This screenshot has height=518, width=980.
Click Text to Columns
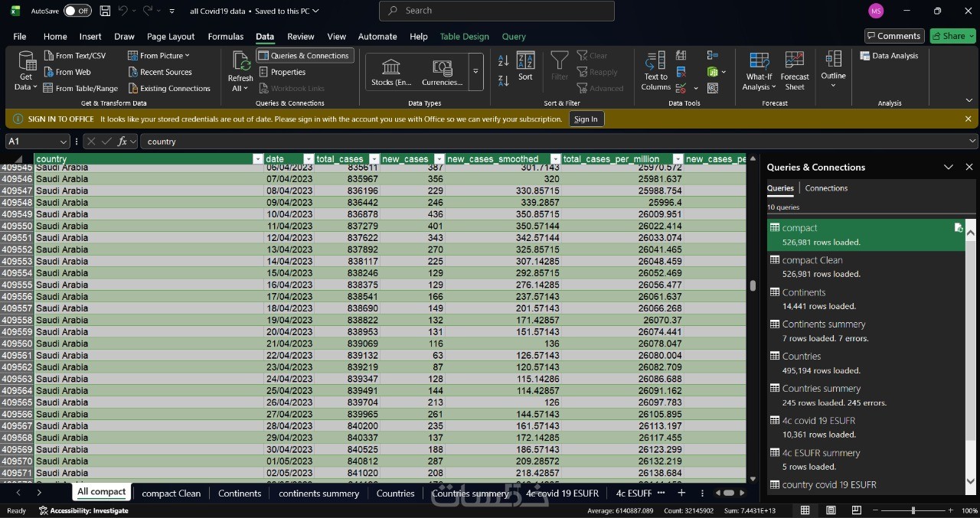(x=655, y=72)
